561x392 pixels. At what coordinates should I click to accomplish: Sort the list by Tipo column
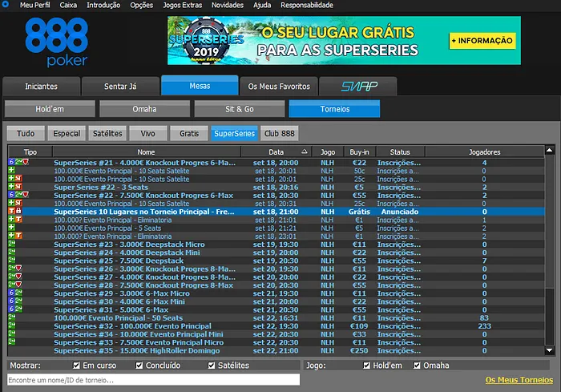point(30,152)
